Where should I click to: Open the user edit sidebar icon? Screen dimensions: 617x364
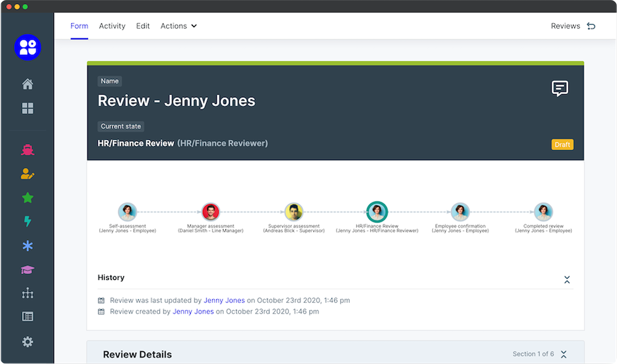pyautogui.click(x=28, y=174)
